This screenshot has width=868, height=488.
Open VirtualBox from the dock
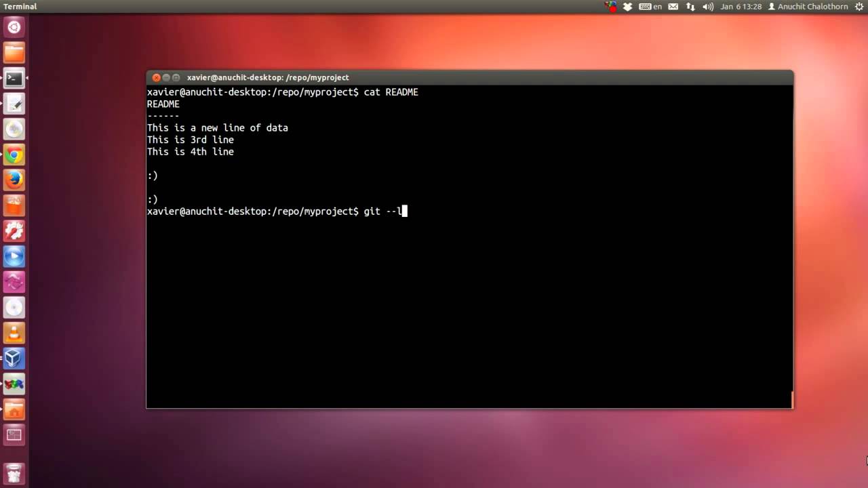[14, 358]
